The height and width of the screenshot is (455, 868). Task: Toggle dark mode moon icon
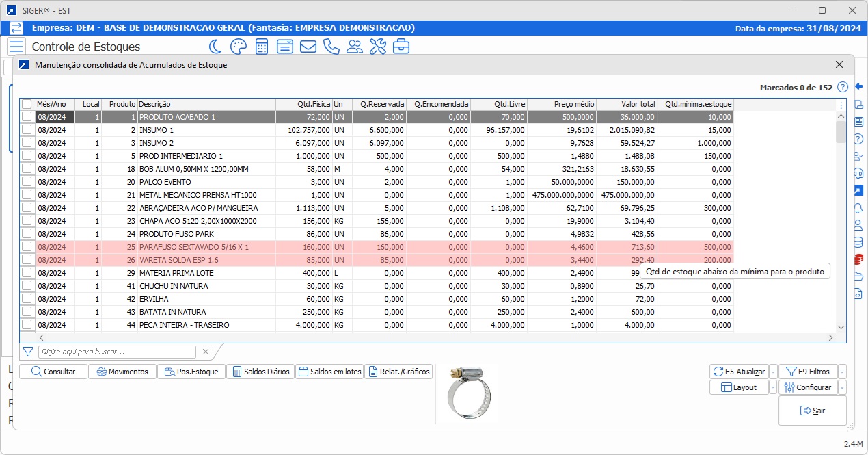(x=215, y=47)
